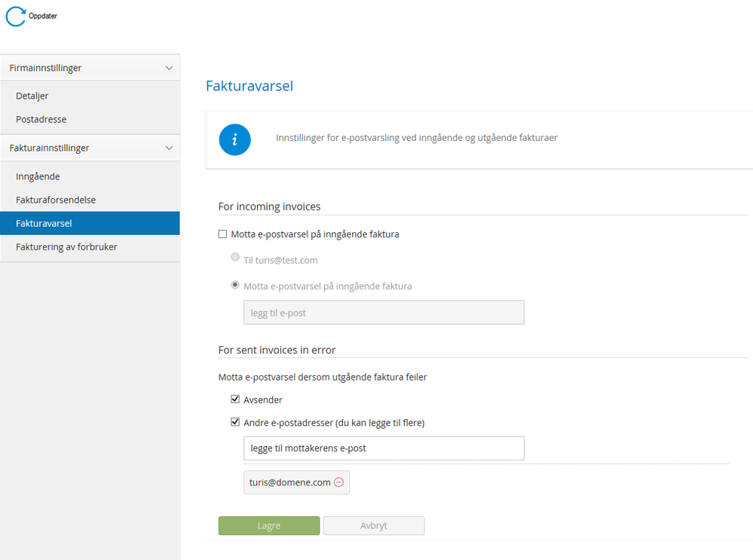Select the second Motta e-postvarsel radio option

coord(235,285)
